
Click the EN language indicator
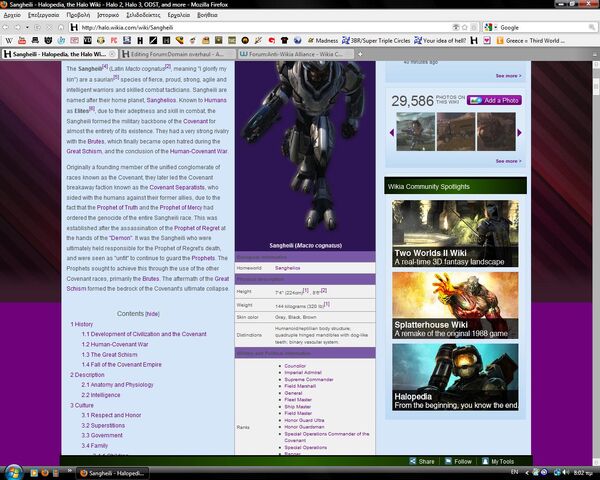click(x=514, y=472)
